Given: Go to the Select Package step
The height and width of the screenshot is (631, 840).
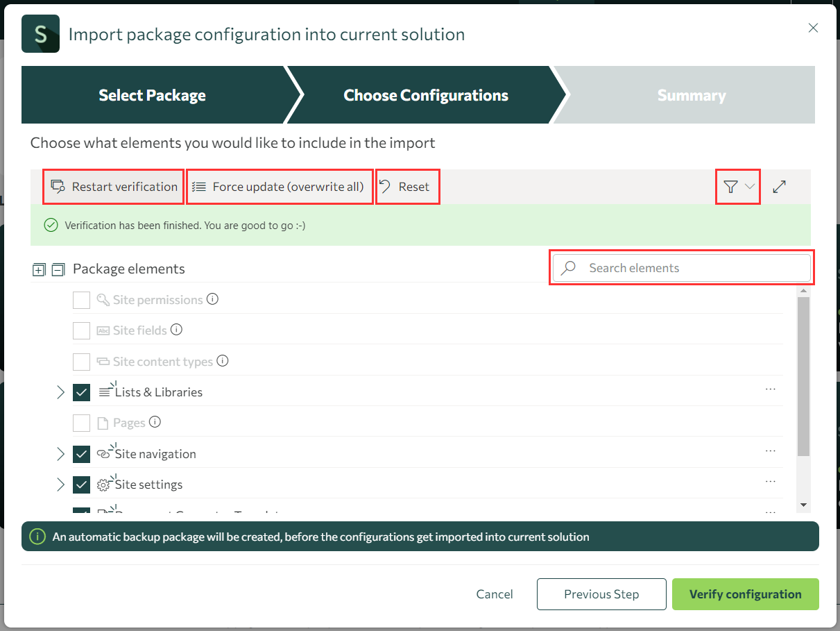Looking at the screenshot, I should (152, 95).
